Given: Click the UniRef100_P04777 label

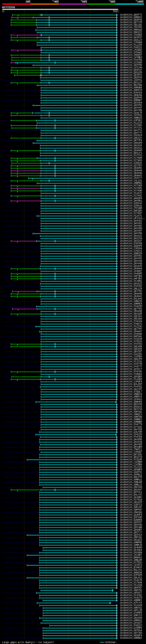Looking at the screenshot, I should tap(131, 366).
